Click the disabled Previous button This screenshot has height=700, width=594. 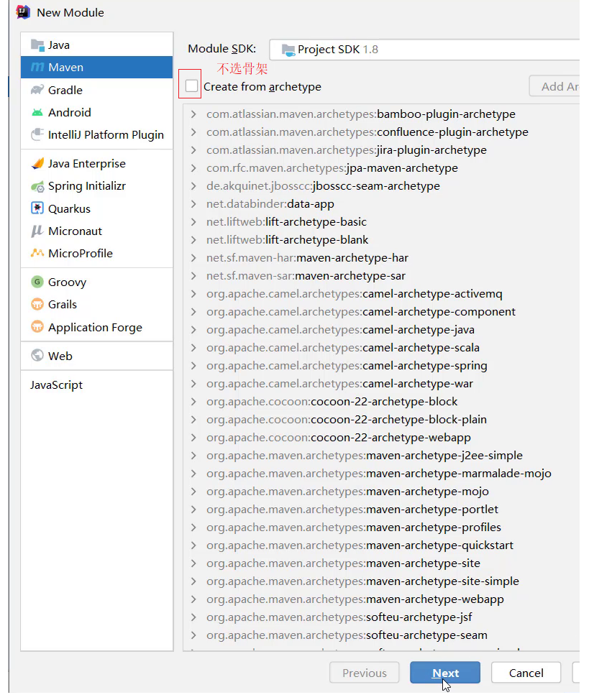[x=364, y=672]
